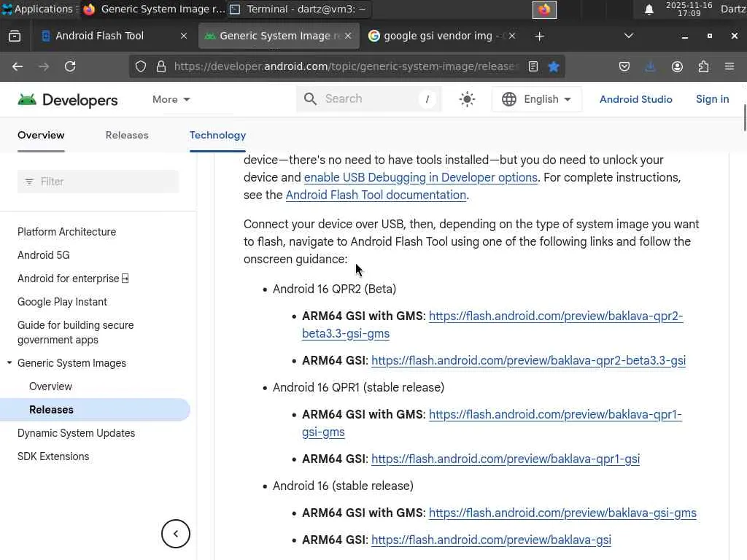The height and width of the screenshot is (560, 747).
Task: Click the Firefox reload page button
Action: (70, 66)
